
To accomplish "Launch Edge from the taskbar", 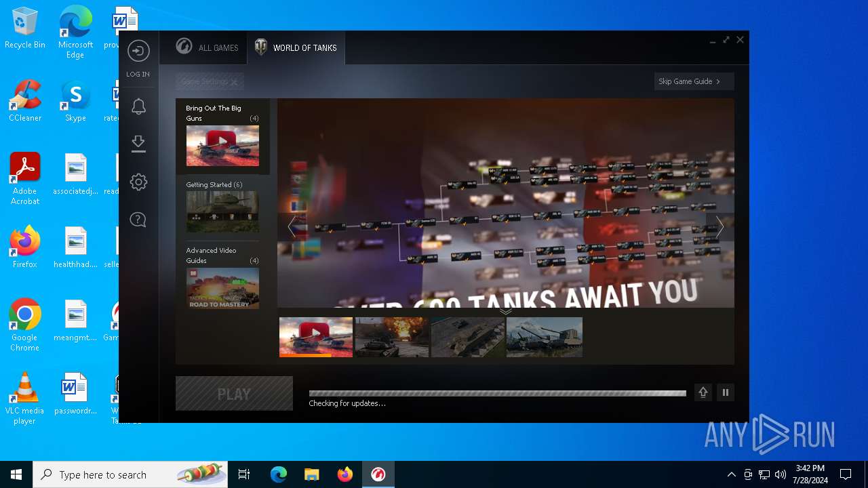I will tap(279, 474).
